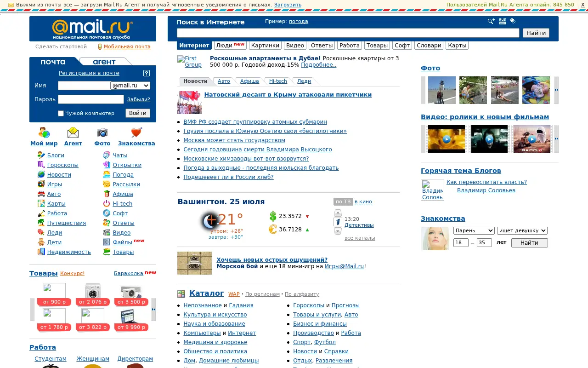Click the Блоги pencil icon

(41, 155)
